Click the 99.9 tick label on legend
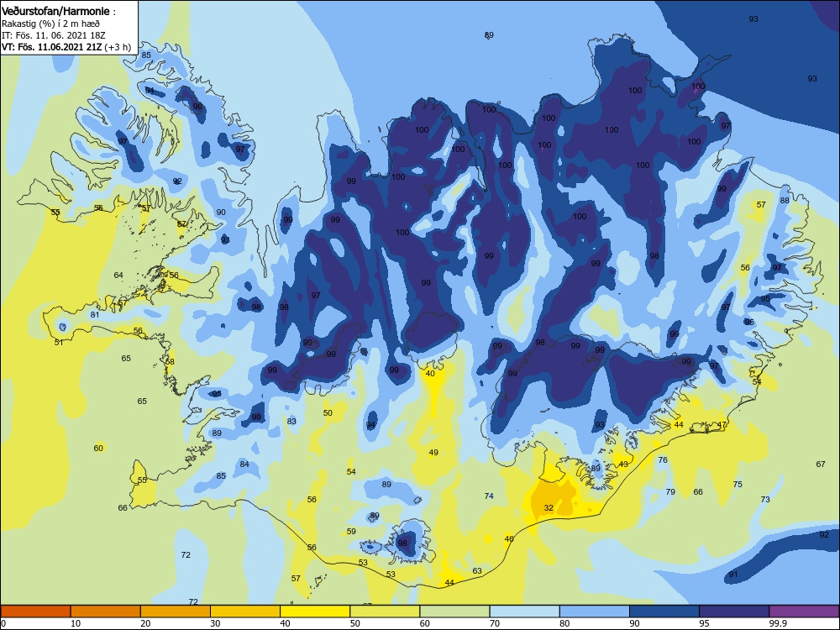 (777, 623)
